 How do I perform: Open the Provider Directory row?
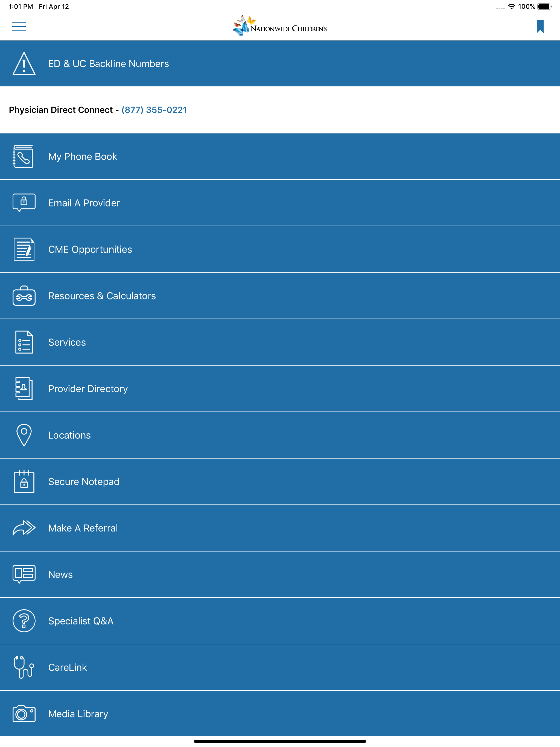(280, 389)
